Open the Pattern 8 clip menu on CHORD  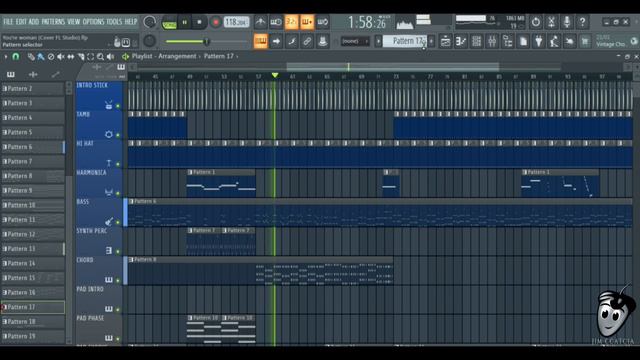pyautogui.click(x=131, y=260)
